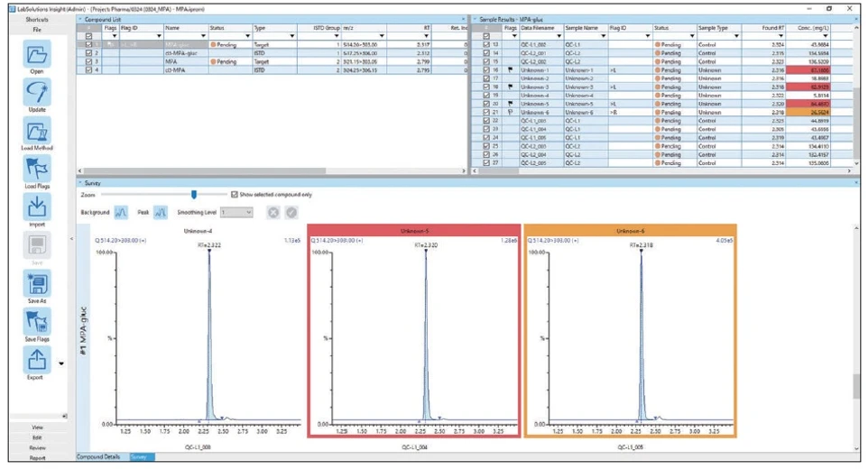868x469 pixels.
Task: Toggle select-all checkbox in Sample Results
Action: point(486,36)
